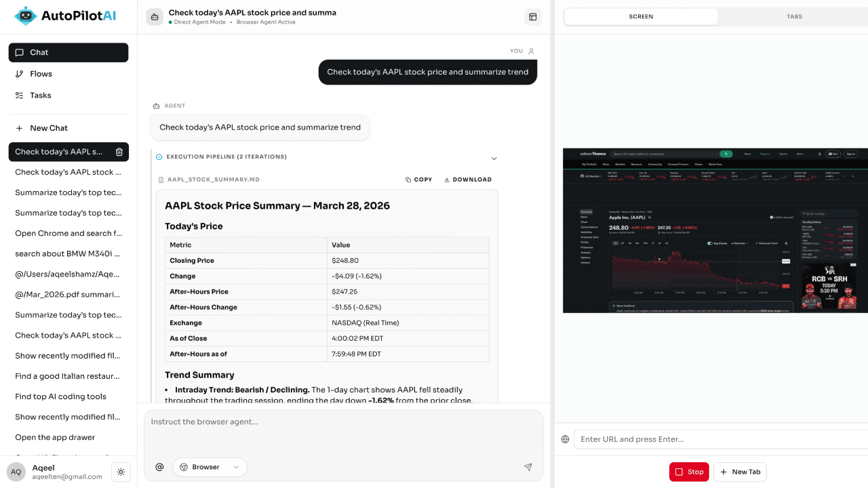Click the browser screen preview thumbnail

coord(715,230)
